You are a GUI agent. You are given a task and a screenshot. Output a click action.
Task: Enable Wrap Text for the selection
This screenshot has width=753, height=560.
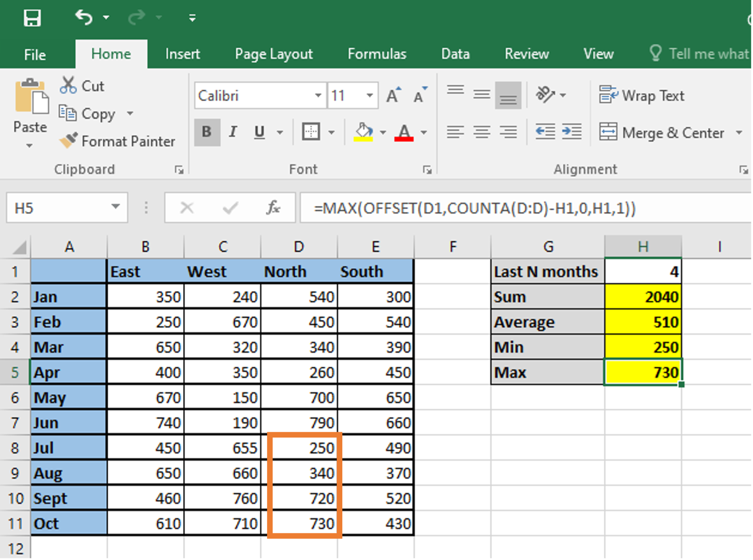pos(642,96)
